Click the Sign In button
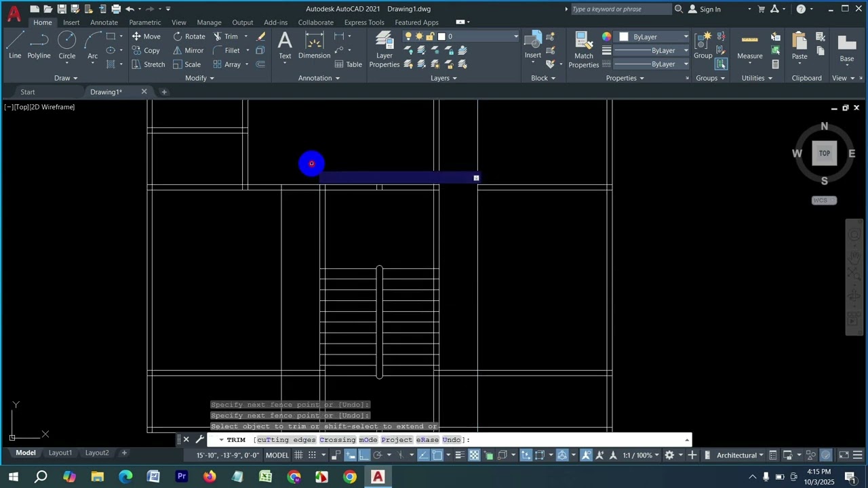This screenshot has height=488, width=868. pyautogui.click(x=704, y=9)
